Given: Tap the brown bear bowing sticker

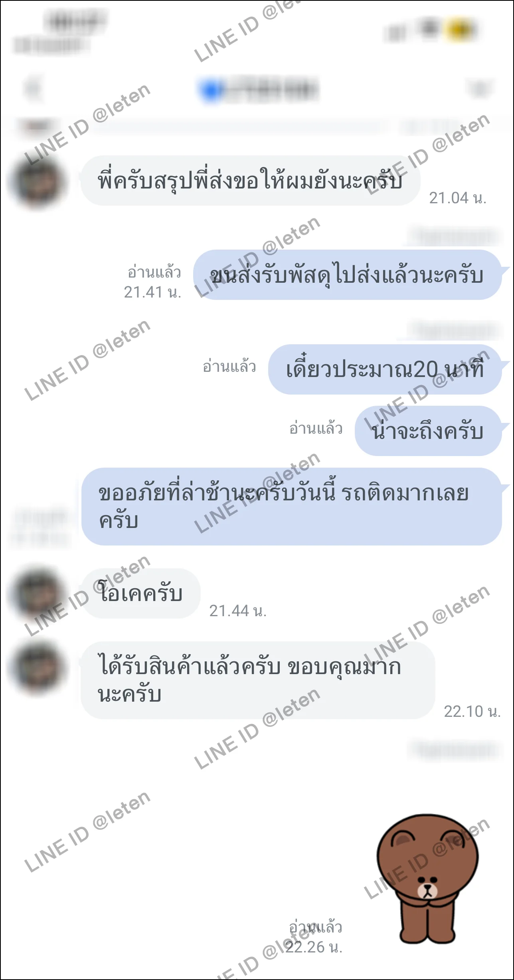Looking at the screenshot, I should point(428,881).
